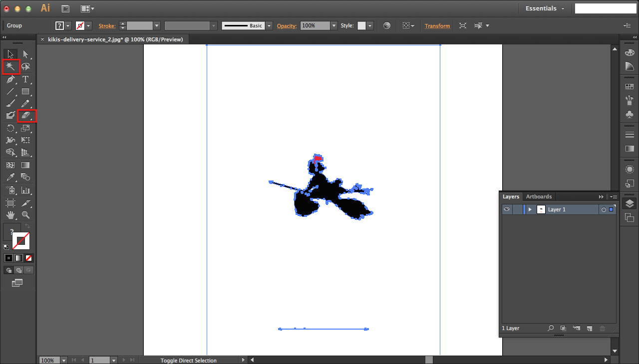The height and width of the screenshot is (364, 639).
Task: Select the Rotate tool
Action: 10,128
